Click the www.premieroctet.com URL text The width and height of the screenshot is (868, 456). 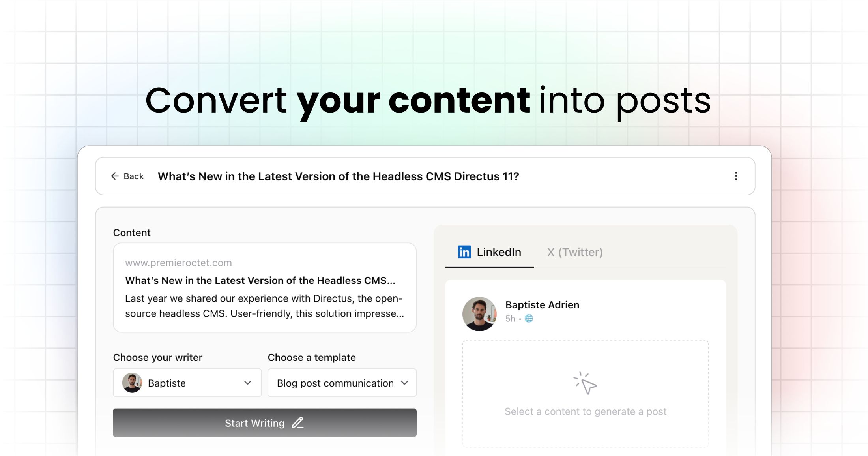point(178,263)
